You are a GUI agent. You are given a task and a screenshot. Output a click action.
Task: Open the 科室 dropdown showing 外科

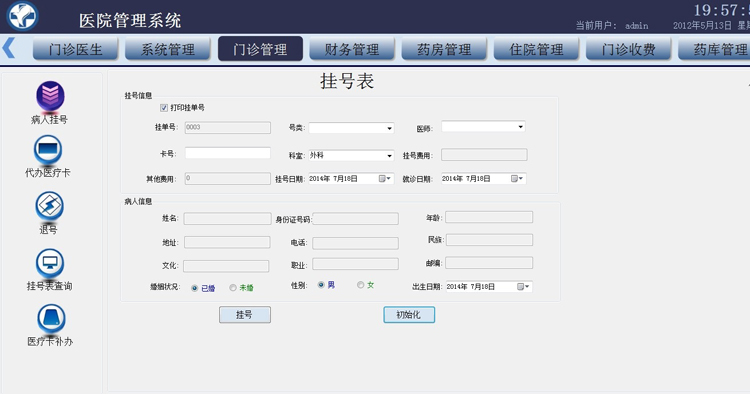(351, 155)
